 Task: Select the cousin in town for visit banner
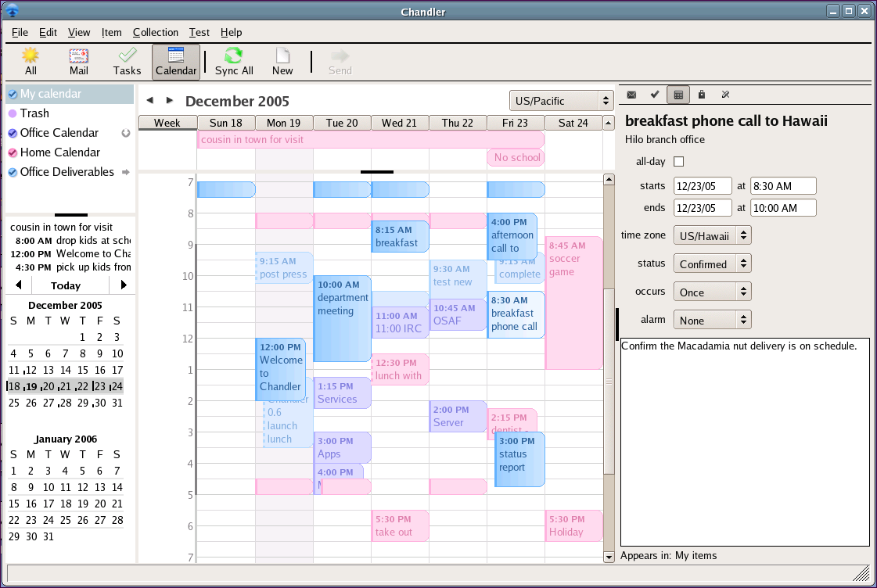[x=370, y=140]
